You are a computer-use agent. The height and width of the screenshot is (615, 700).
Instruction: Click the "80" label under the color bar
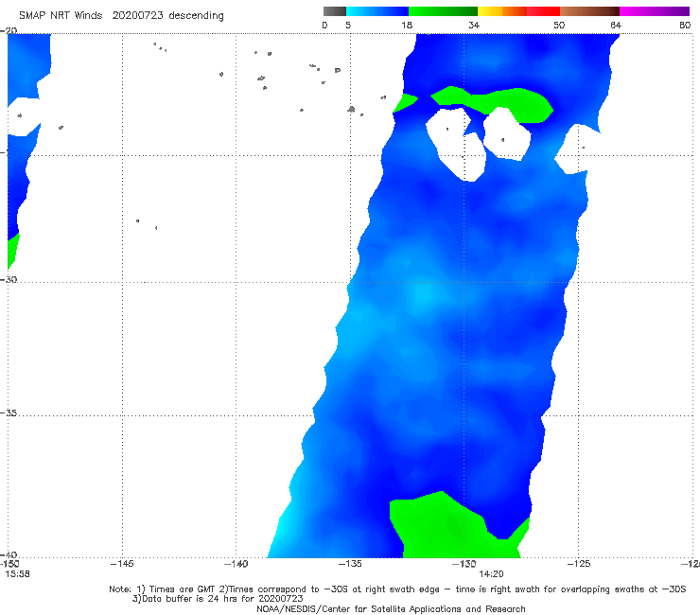click(x=685, y=25)
